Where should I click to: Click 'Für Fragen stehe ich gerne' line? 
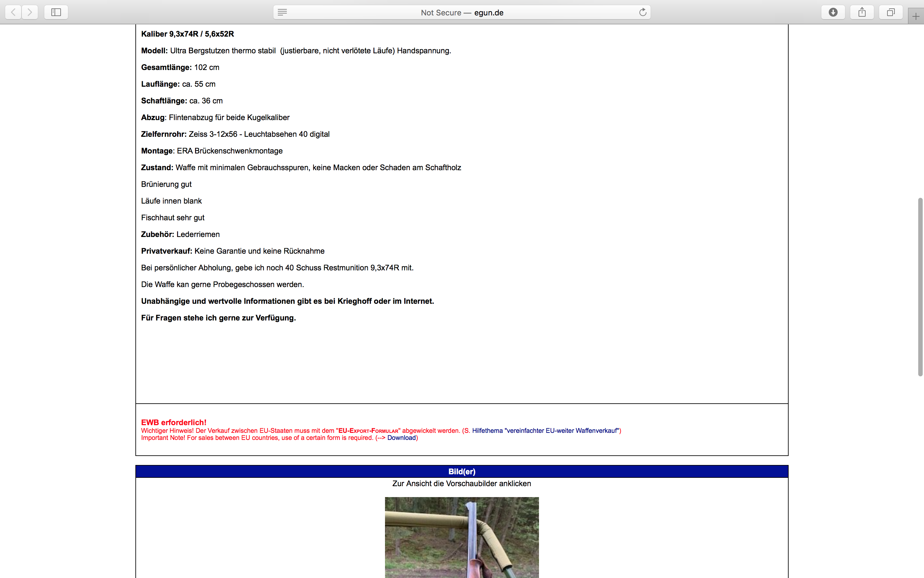[218, 318]
